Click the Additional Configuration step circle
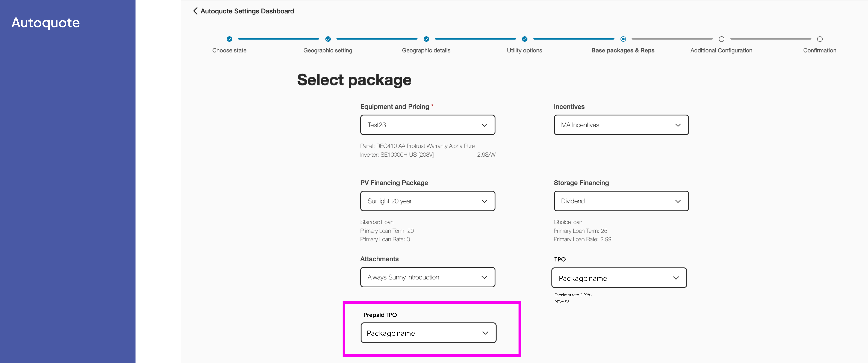This screenshot has width=868, height=363. pyautogui.click(x=721, y=39)
